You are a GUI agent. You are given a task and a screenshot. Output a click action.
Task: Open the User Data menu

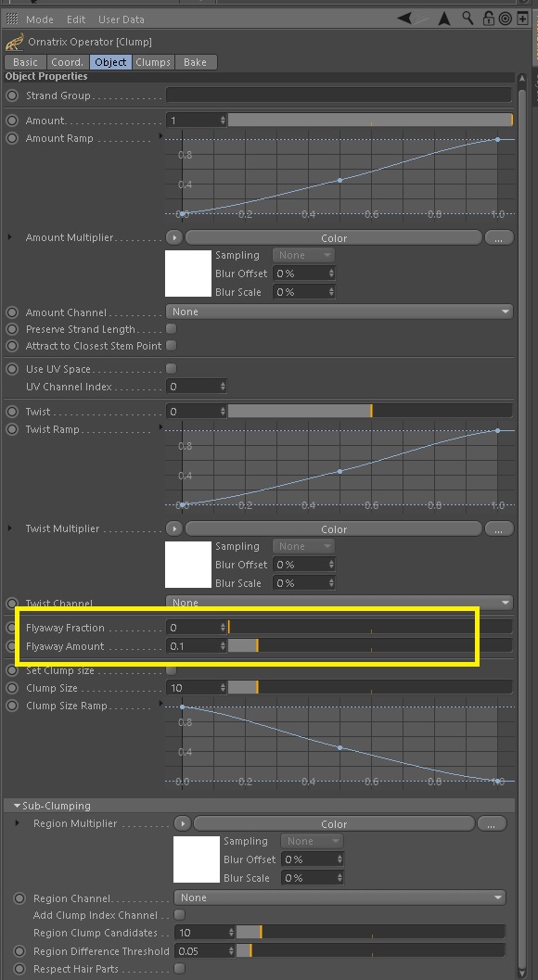tap(122, 19)
